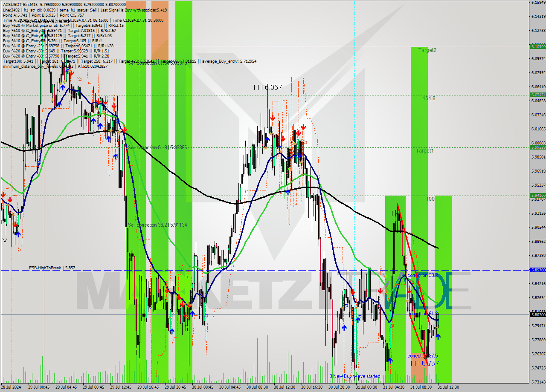Click the '30 Jul 08:30' time axis label
The image size is (546, 392).
[x=257, y=387]
